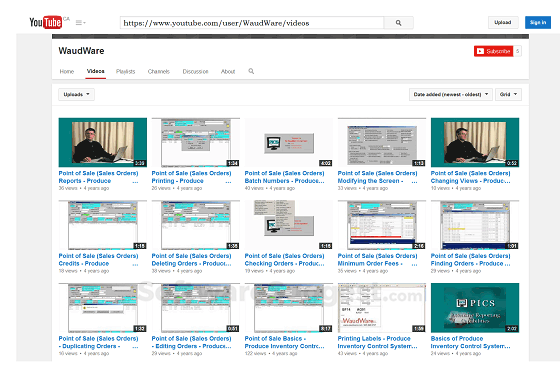Open the PICS Basics of Produce thumbnail
The image size is (560, 372).
click(x=475, y=308)
